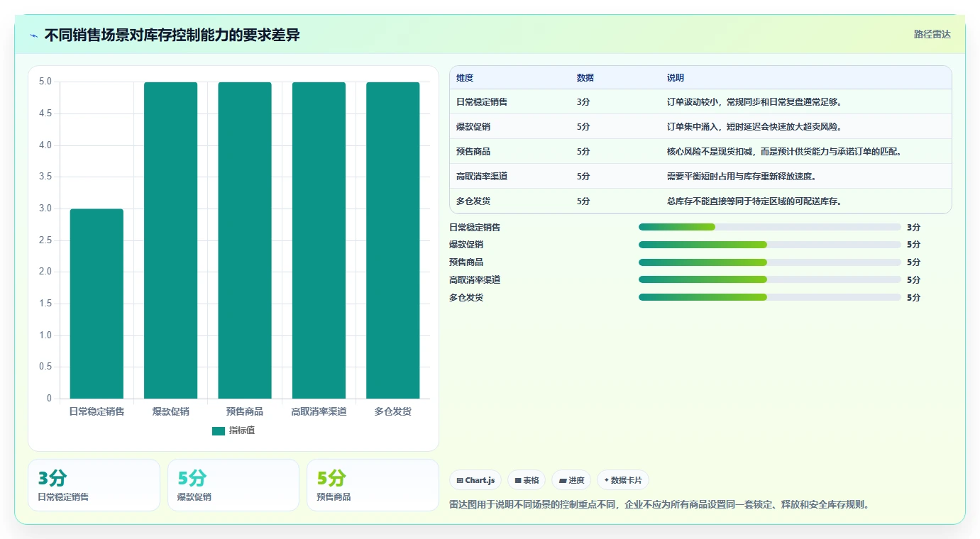Click the 多仓发货 progress bar

769,297
